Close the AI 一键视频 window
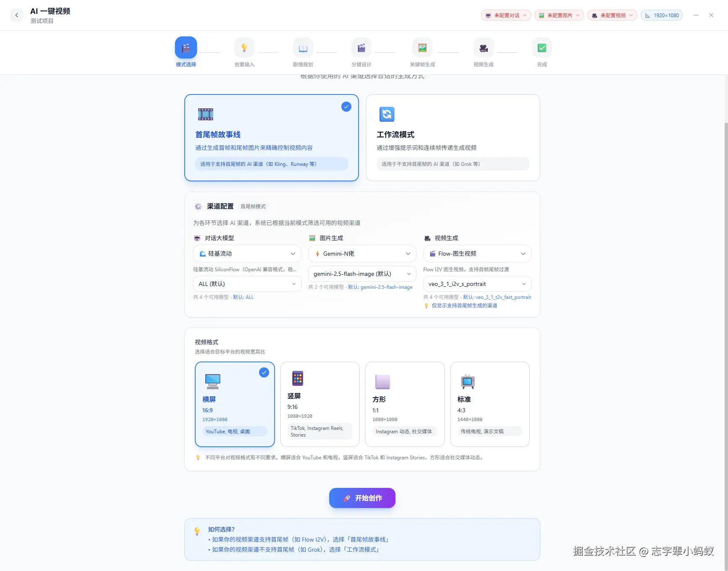728x571 pixels. coord(711,15)
